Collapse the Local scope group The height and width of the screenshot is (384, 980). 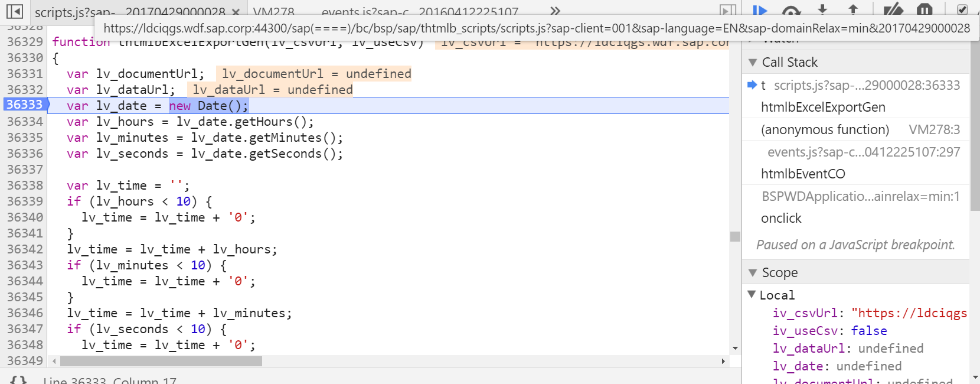pyautogui.click(x=752, y=294)
